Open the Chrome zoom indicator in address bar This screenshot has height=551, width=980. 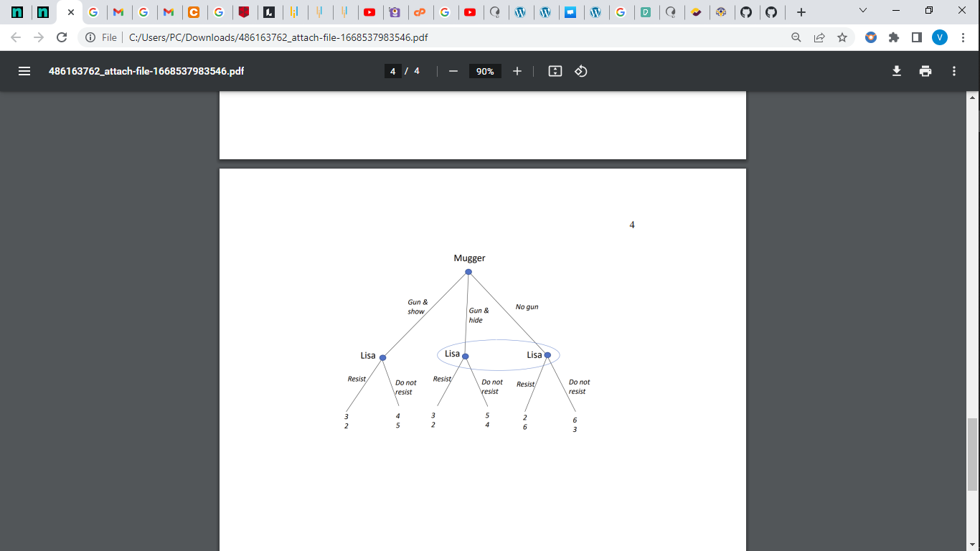click(796, 37)
